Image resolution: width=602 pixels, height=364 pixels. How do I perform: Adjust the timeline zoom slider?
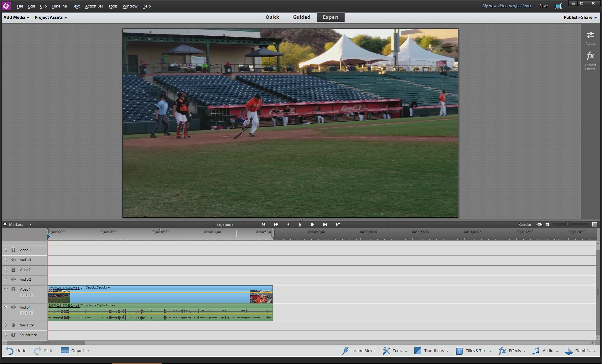point(567,224)
